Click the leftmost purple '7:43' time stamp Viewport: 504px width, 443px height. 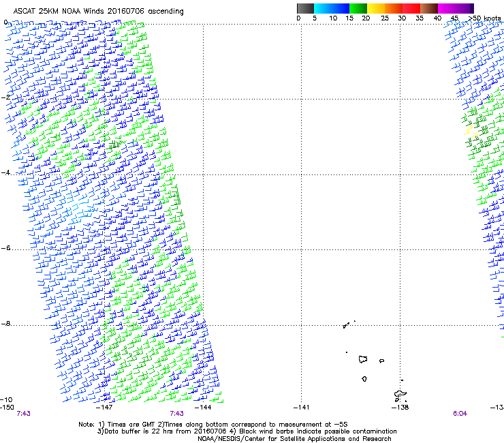[23, 414]
